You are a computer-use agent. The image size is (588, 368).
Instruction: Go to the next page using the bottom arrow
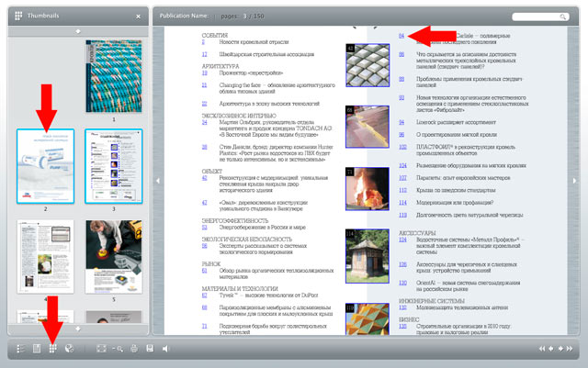coord(560,349)
